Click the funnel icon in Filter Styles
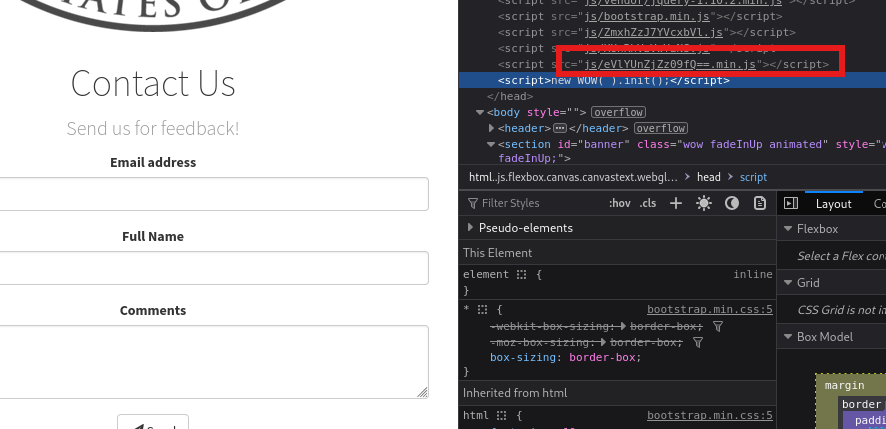The width and height of the screenshot is (886, 429). click(473, 203)
